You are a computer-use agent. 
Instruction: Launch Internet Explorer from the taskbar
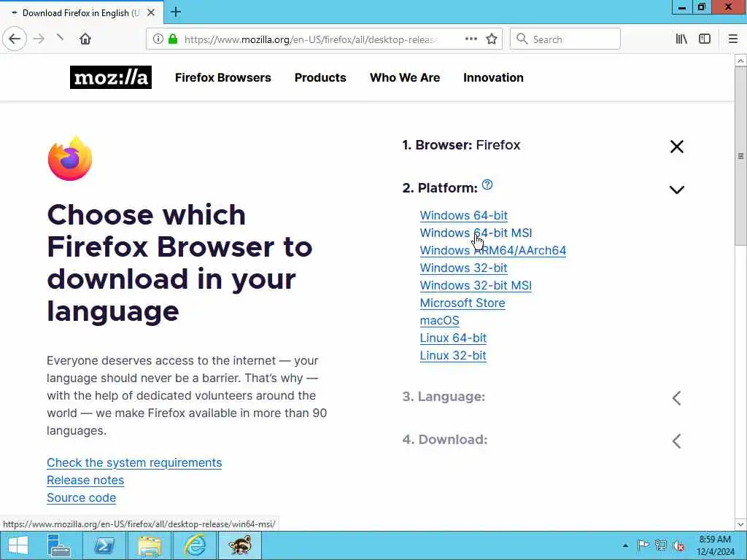click(x=195, y=545)
